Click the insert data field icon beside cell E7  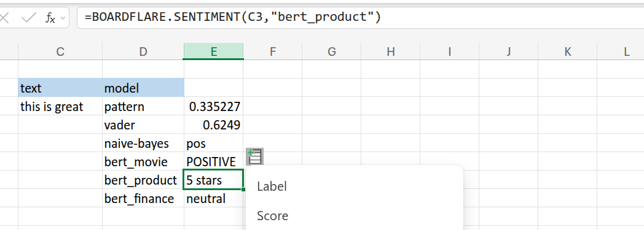coord(254,156)
